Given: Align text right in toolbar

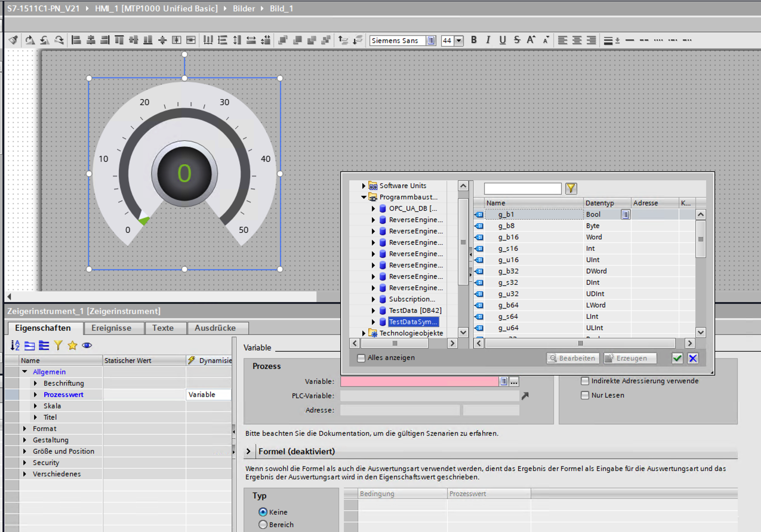Looking at the screenshot, I should pos(591,40).
